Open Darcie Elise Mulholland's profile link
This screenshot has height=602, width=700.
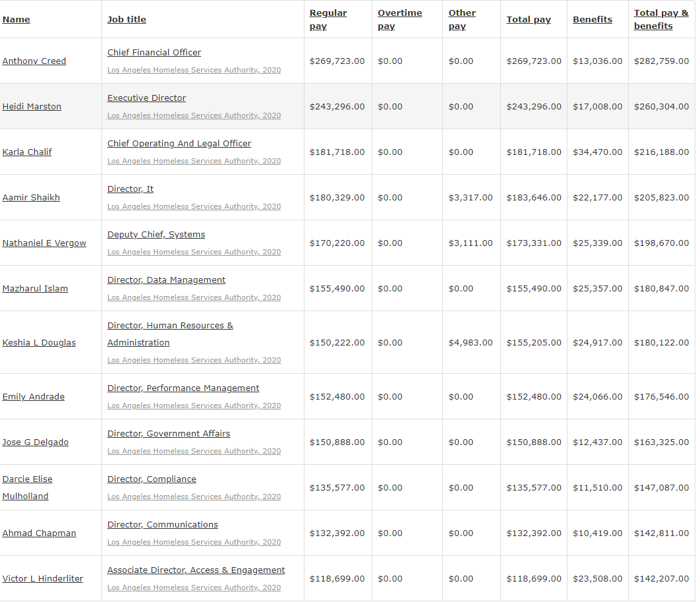point(27,488)
